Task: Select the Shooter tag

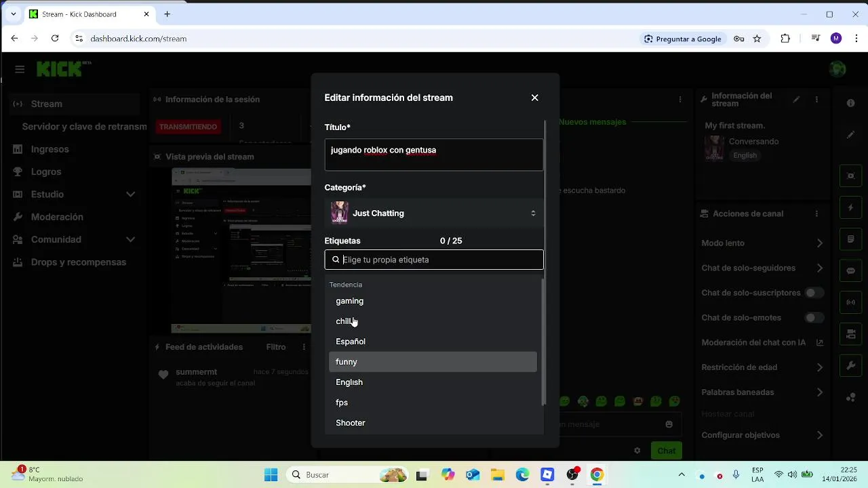Action: pyautogui.click(x=433, y=423)
